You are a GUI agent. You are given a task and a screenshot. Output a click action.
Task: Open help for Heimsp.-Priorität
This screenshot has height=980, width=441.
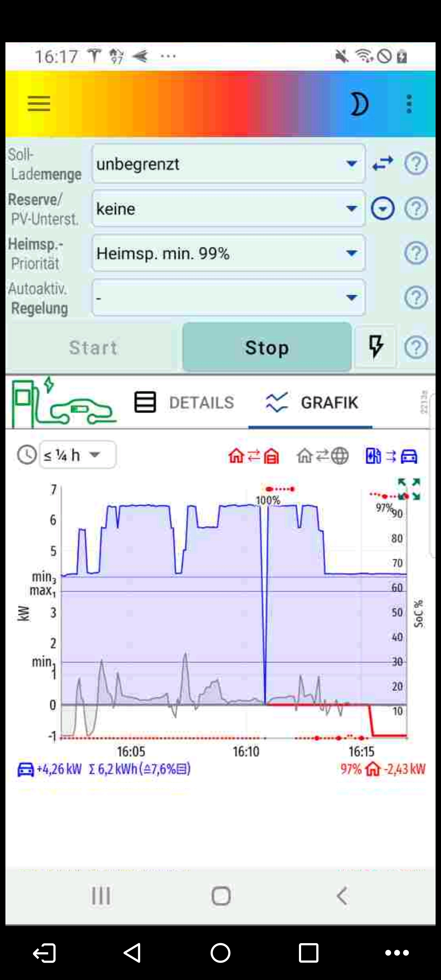coord(416,253)
